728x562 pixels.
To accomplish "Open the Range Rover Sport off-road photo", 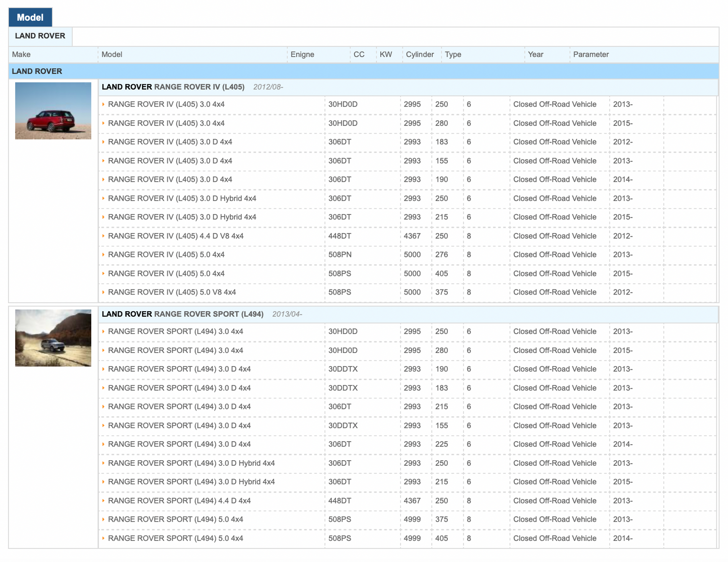I will [x=53, y=338].
